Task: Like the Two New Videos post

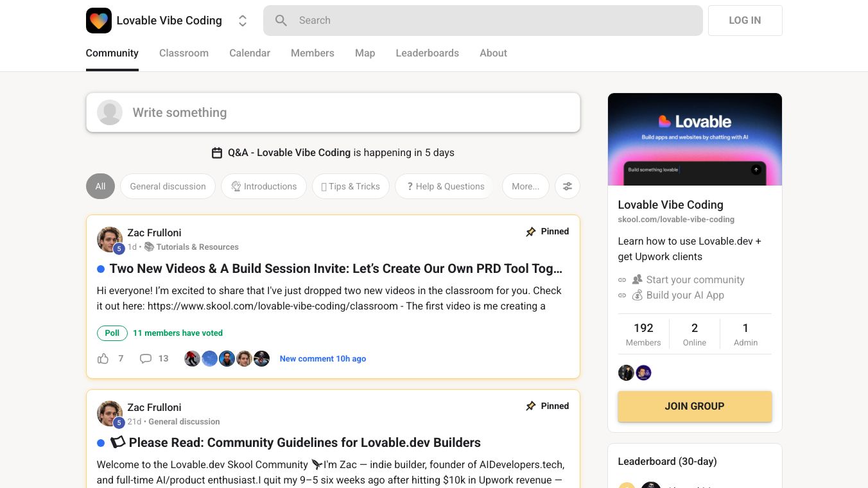Action: [x=103, y=359]
